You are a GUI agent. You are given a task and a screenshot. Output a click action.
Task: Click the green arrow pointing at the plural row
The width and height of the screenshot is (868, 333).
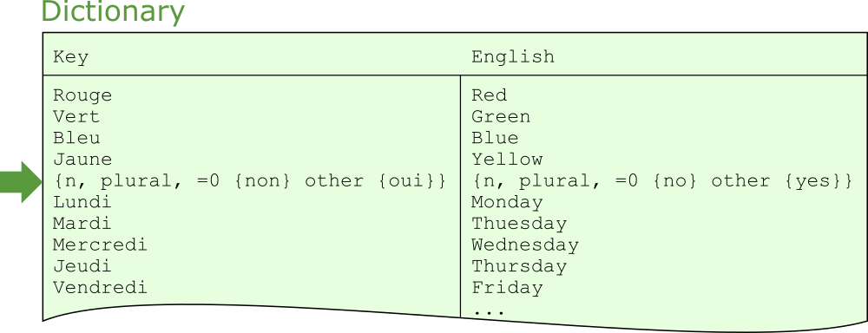(21, 182)
